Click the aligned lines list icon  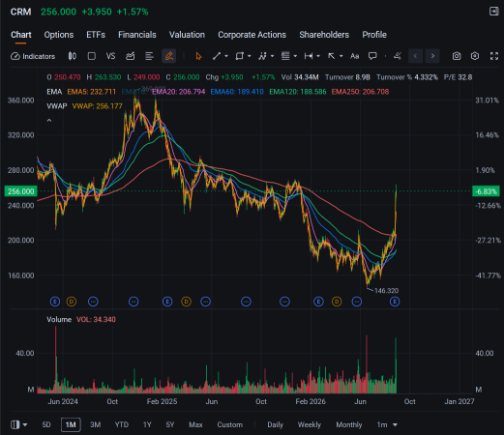tap(149, 56)
